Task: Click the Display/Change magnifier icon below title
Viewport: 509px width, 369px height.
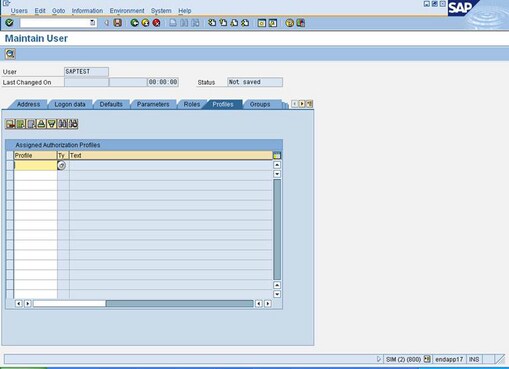Action: [10, 54]
